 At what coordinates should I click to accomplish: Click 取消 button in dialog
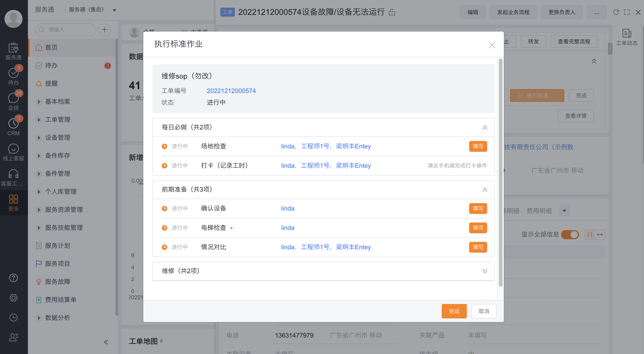[x=484, y=311]
